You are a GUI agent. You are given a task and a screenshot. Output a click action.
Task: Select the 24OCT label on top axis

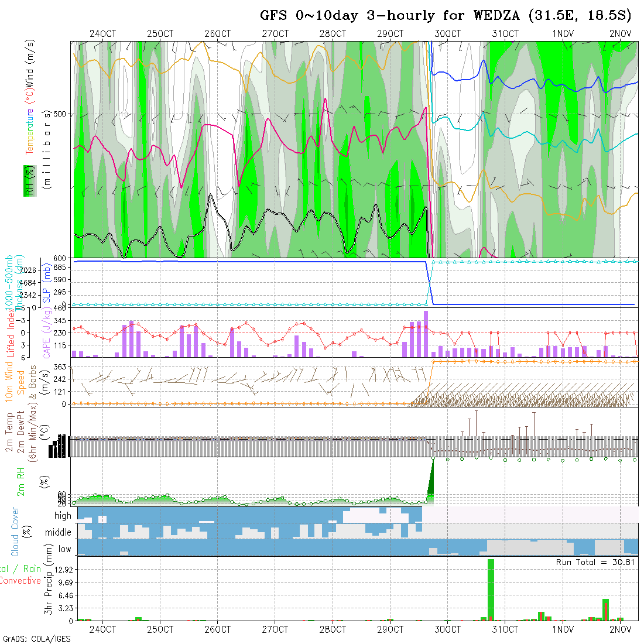point(102,33)
